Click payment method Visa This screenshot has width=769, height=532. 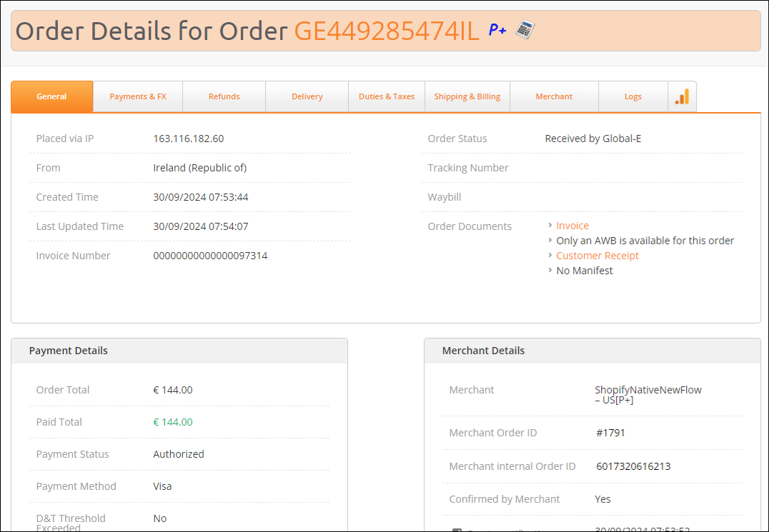tap(162, 486)
